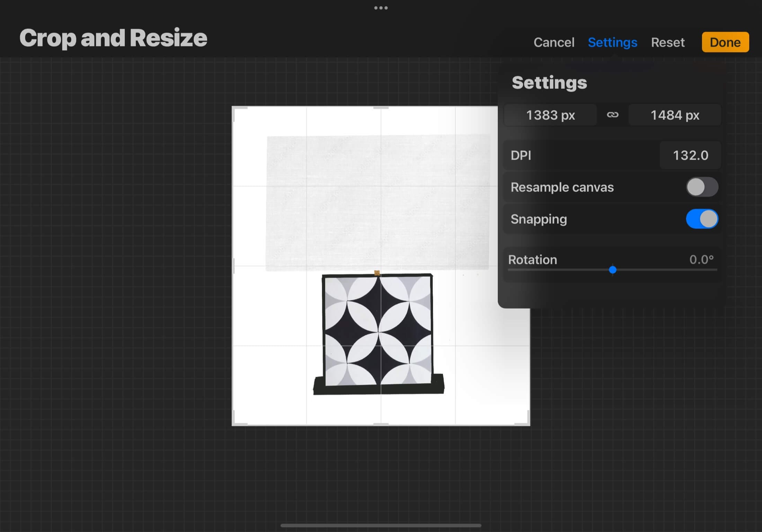Tap the DPI 132.0 value field
The image size is (762, 532).
(x=690, y=156)
